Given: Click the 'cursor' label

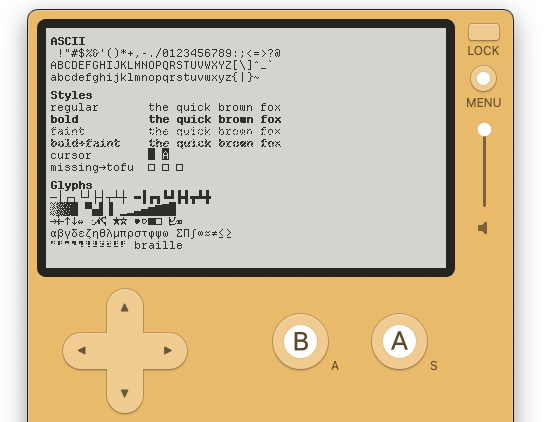Looking at the screenshot, I should click(x=71, y=156).
